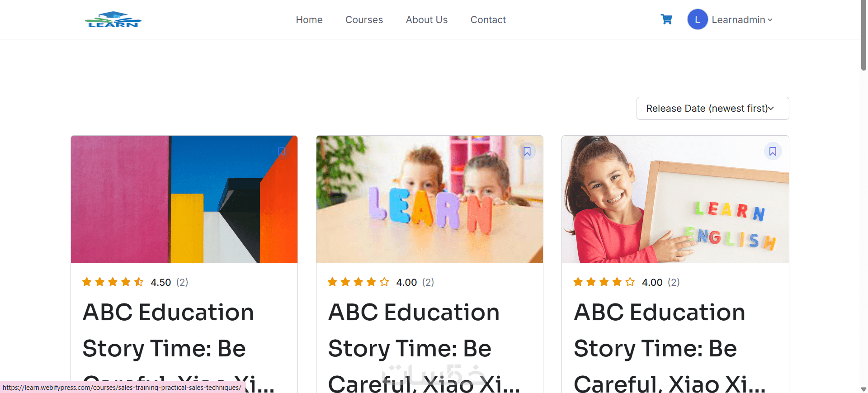This screenshot has height=393, width=868.
Task: Open the shopping cart icon
Action: [666, 19]
